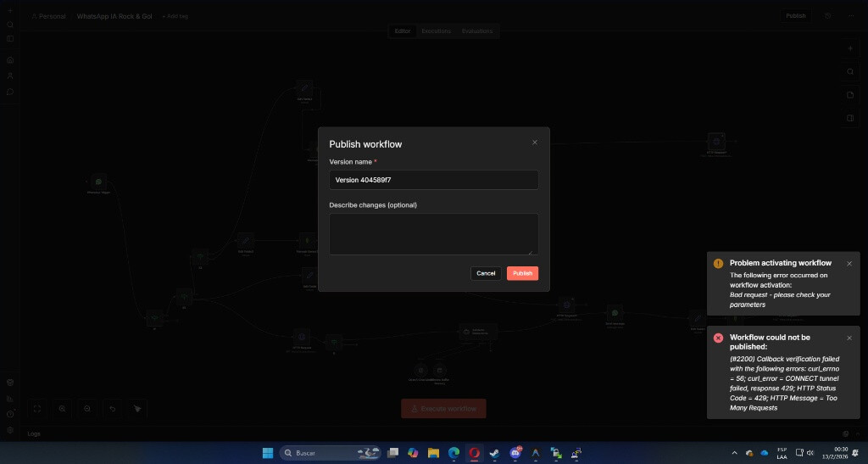This screenshot has width=868, height=464.
Task: Select the Simple Memory node on canvas
Action: pos(440,371)
